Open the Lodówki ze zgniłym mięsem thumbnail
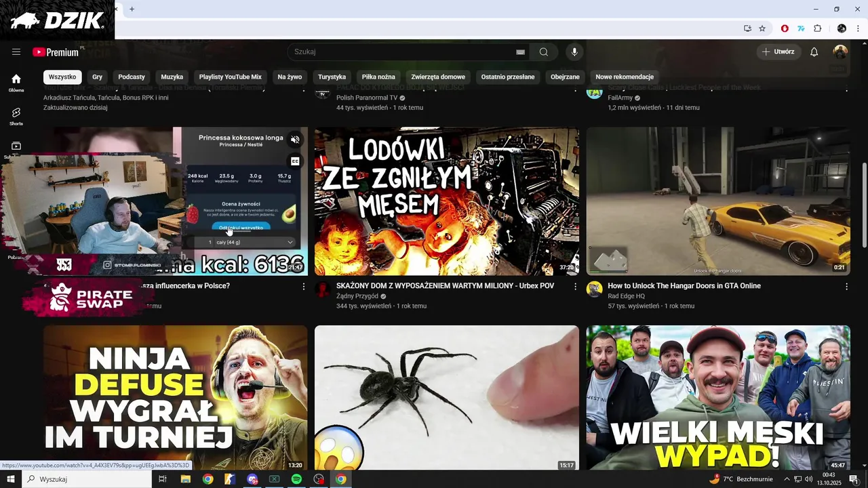This screenshot has width=868, height=488. 447,201
